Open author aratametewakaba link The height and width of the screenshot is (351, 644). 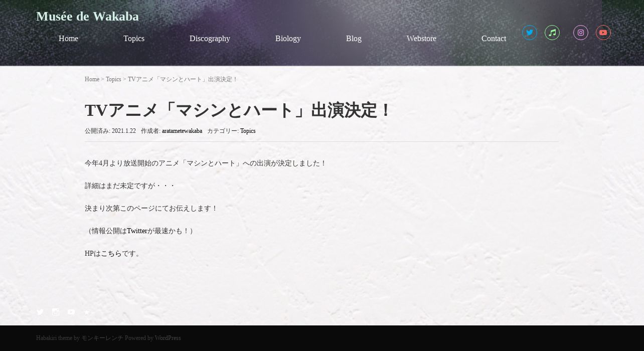tap(182, 131)
